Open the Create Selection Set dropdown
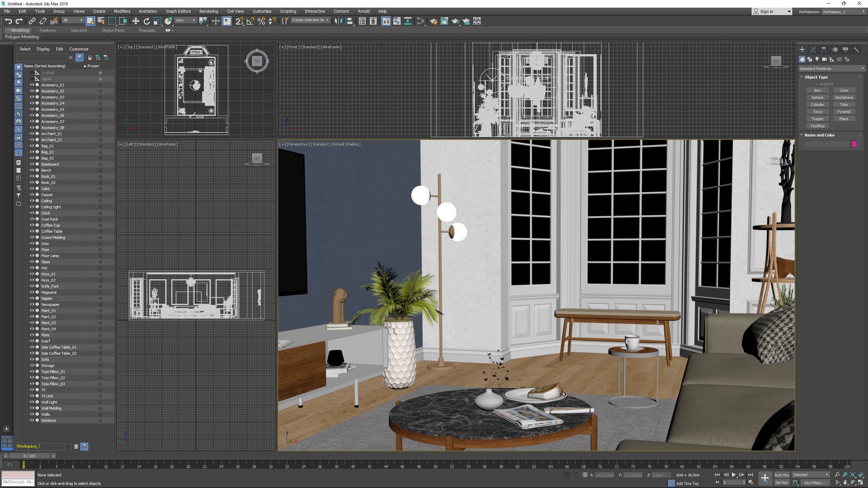868x488 pixels. (310, 20)
